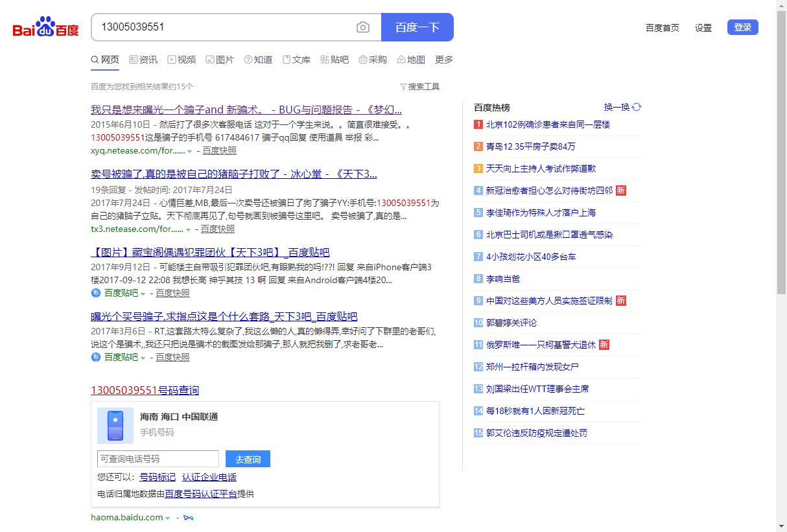
Task: Click the rank 3 badge in hot list
Action: [478, 168]
